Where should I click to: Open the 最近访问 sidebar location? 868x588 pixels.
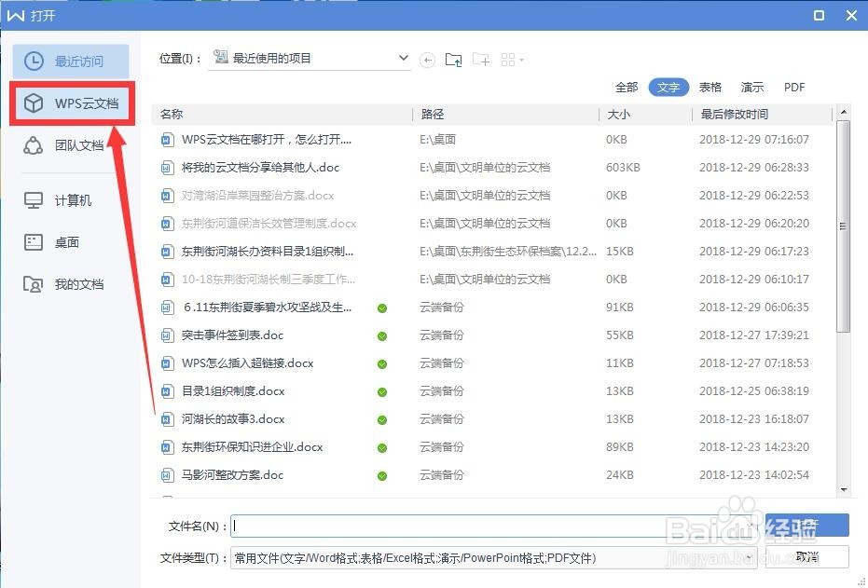[x=71, y=62]
